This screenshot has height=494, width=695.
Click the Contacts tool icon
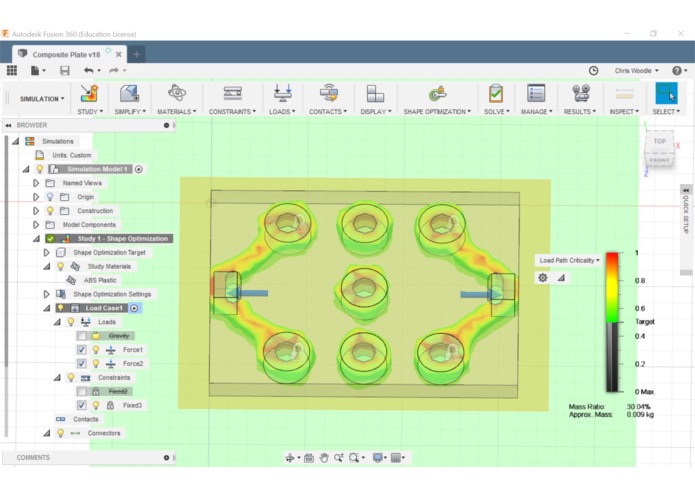click(328, 93)
